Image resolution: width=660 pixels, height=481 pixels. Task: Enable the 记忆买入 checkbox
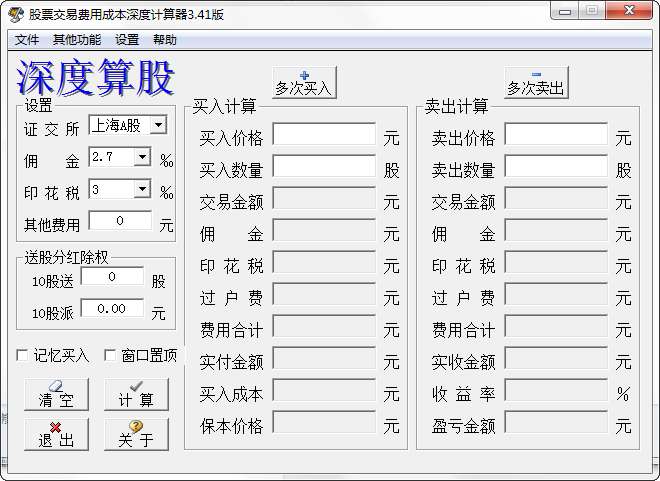click(x=22, y=355)
